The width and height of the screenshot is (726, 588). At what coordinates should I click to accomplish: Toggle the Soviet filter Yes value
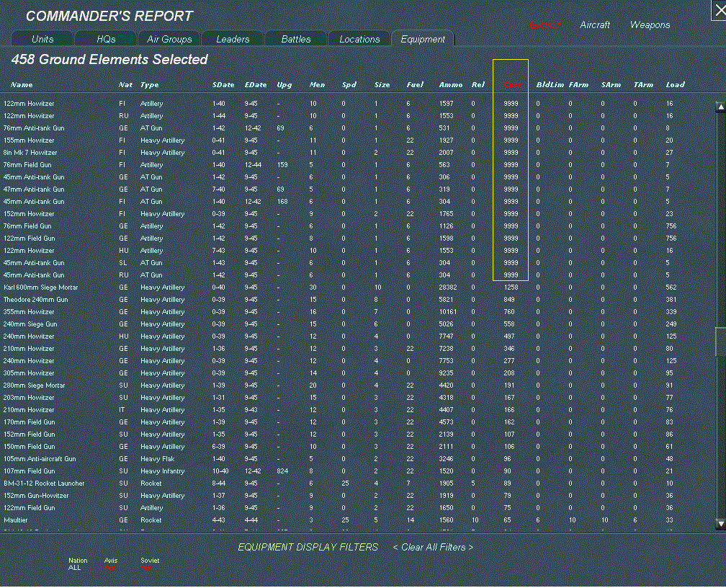[x=145, y=568]
